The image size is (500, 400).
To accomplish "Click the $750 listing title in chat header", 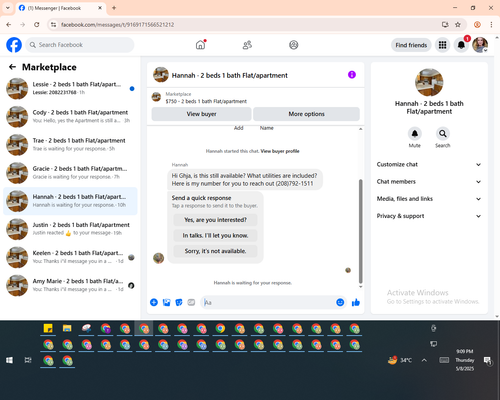I will (x=206, y=101).
